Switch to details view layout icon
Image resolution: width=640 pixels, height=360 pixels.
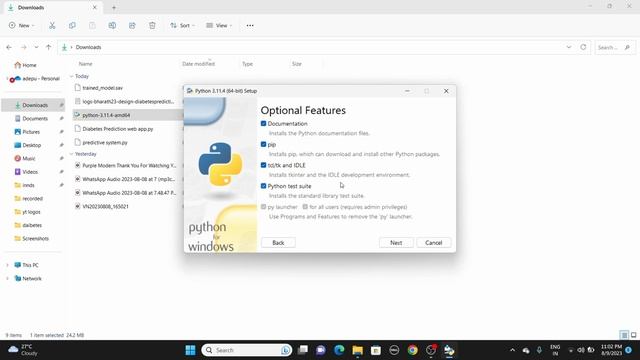point(624,335)
